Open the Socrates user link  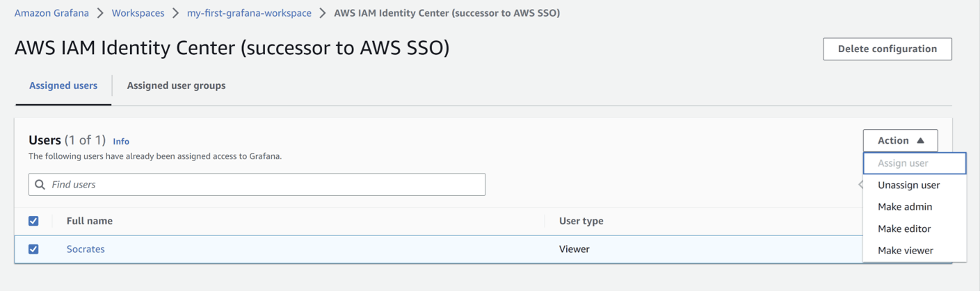click(86, 249)
